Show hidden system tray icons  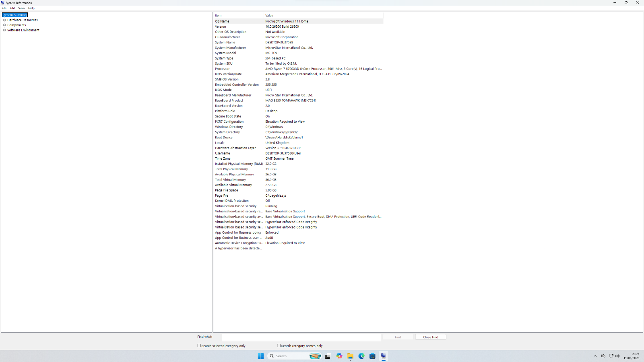(595, 356)
